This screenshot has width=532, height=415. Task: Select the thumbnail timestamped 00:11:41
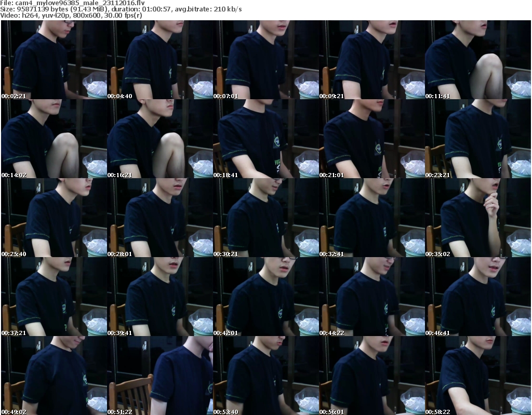(x=478, y=60)
